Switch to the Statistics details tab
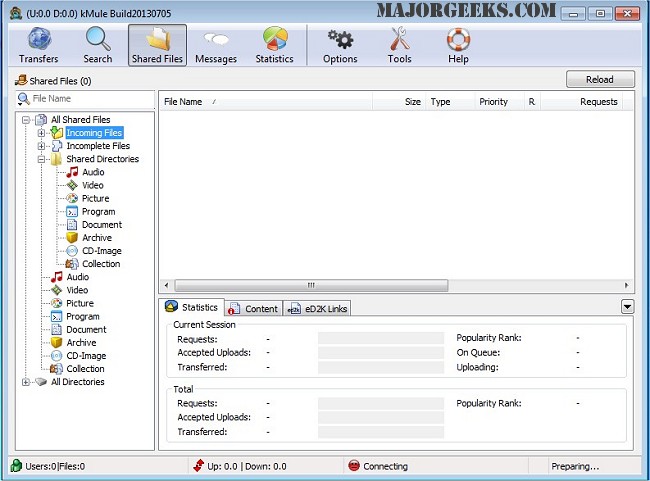Image resolution: width=650 pixels, height=481 pixels. (192, 307)
